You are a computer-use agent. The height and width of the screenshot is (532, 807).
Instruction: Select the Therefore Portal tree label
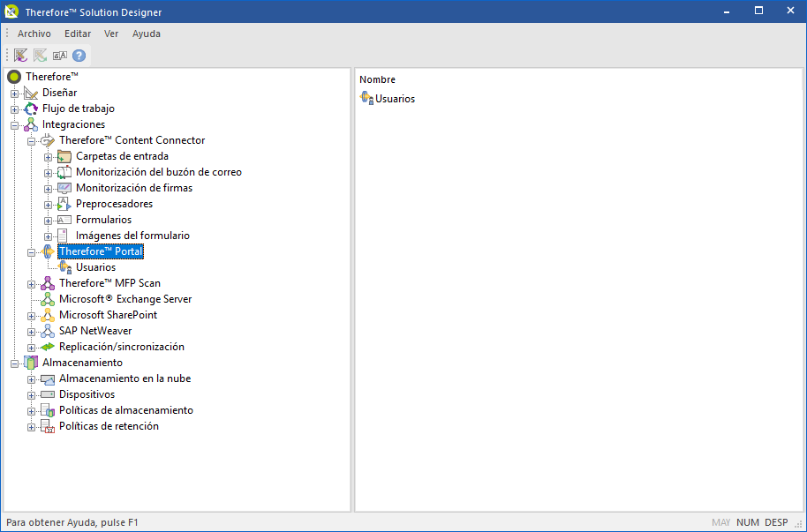pyautogui.click(x=101, y=251)
